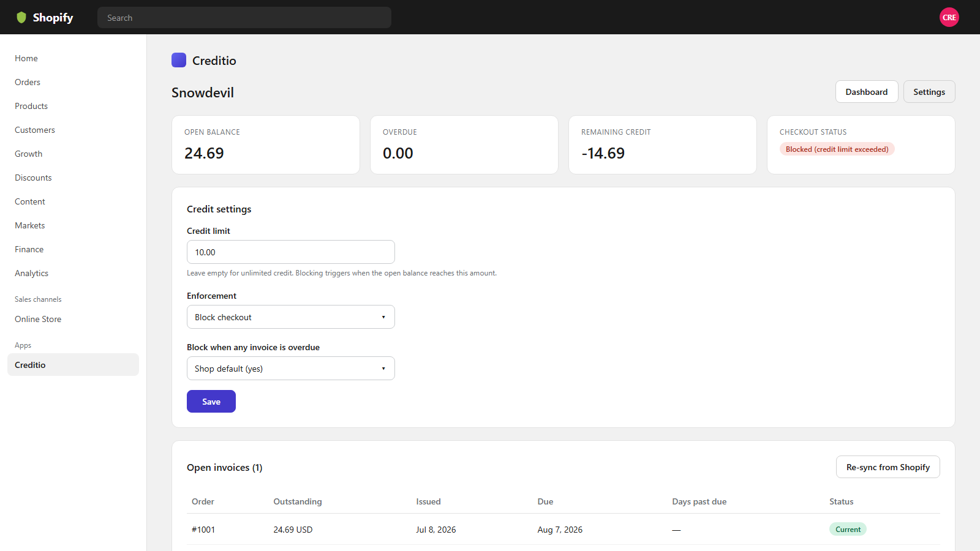
Task: Click the Order column header
Action: [203, 501]
